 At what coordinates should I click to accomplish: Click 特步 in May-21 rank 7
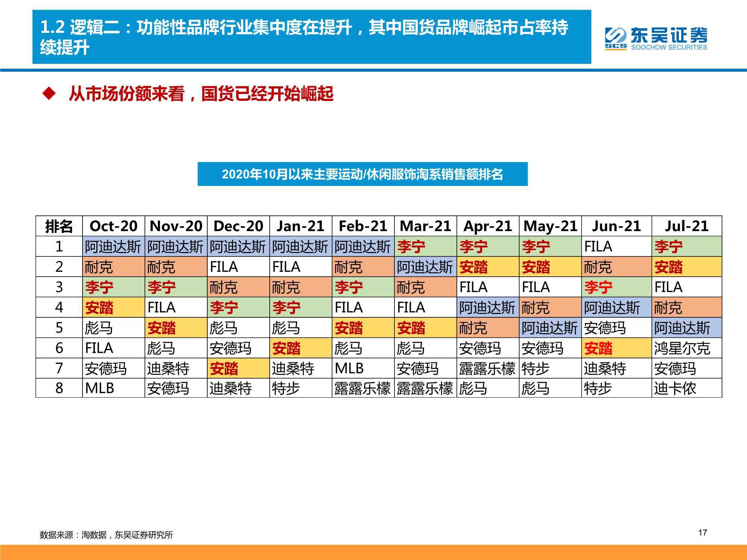click(x=550, y=368)
